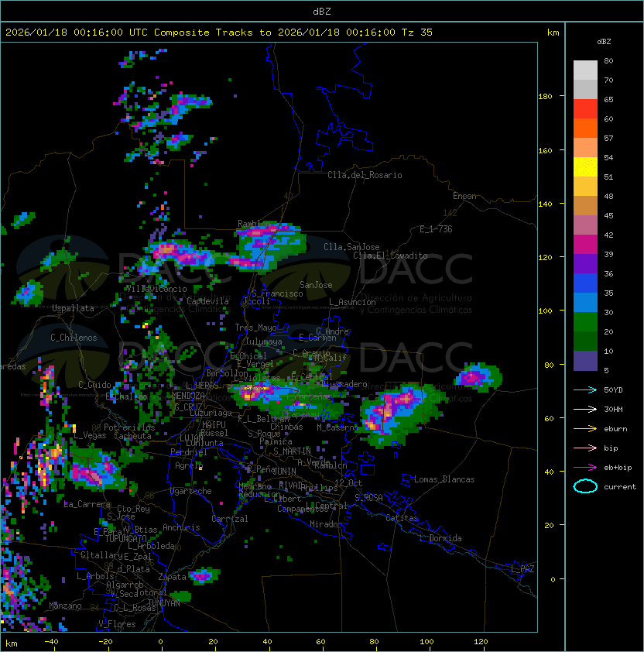Pick the magenta swatch in dBZ legend

(585, 245)
